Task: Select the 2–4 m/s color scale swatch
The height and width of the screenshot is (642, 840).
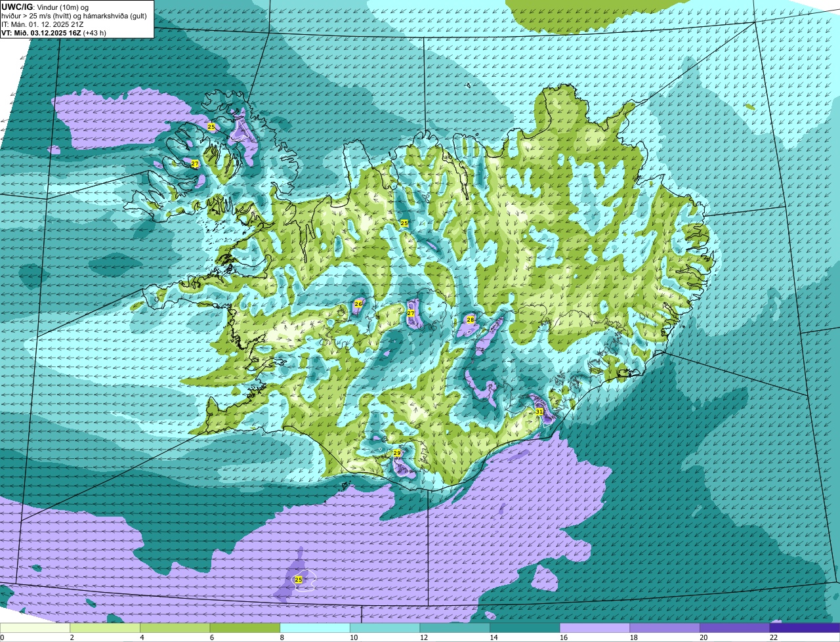Action: [105, 628]
